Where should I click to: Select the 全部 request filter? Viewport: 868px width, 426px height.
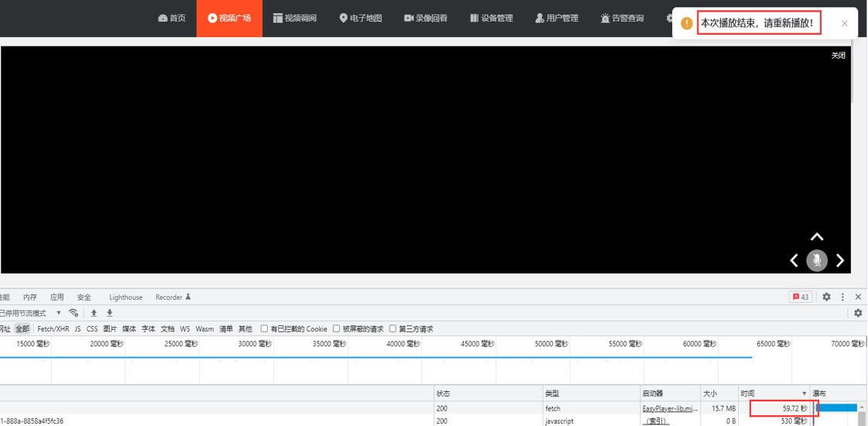pos(22,328)
